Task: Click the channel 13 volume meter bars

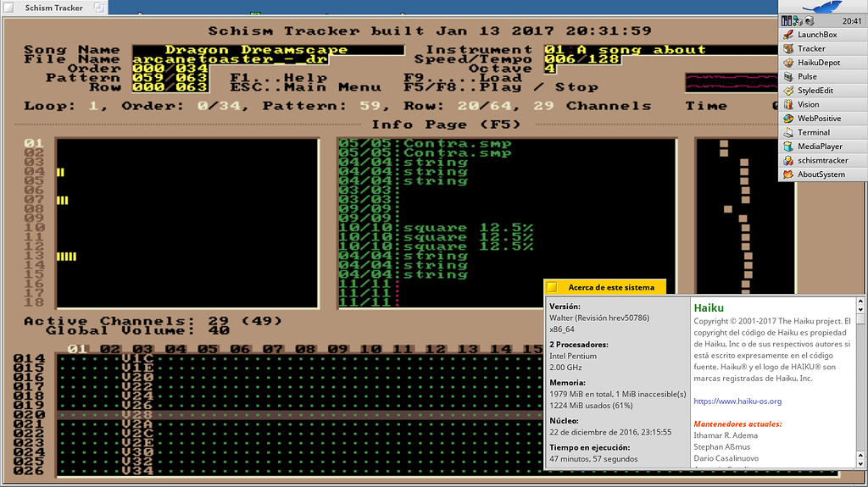Action: (66, 257)
